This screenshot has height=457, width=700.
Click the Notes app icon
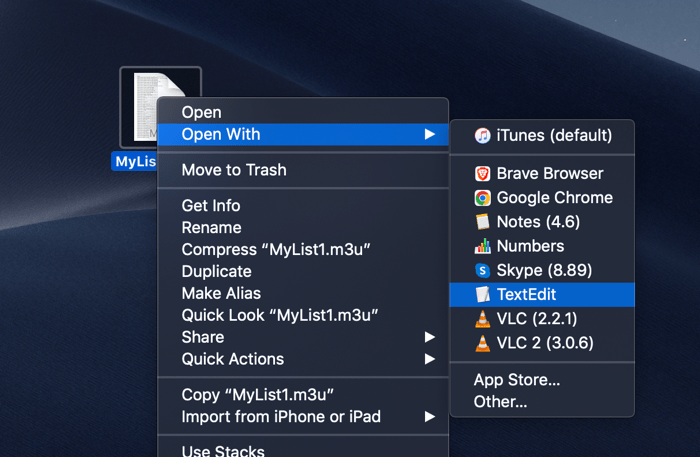click(x=482, y=222)
